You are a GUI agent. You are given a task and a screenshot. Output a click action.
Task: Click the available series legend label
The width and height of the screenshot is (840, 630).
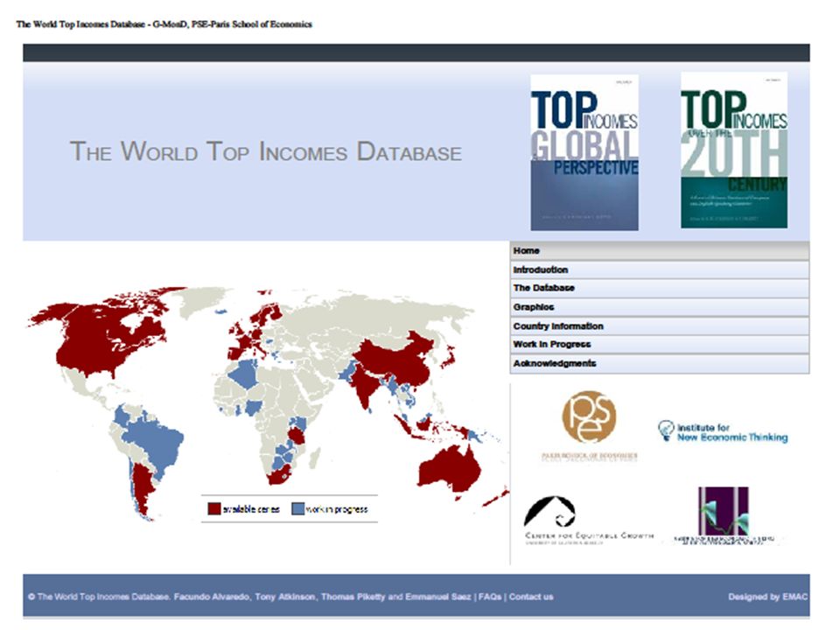251,509
